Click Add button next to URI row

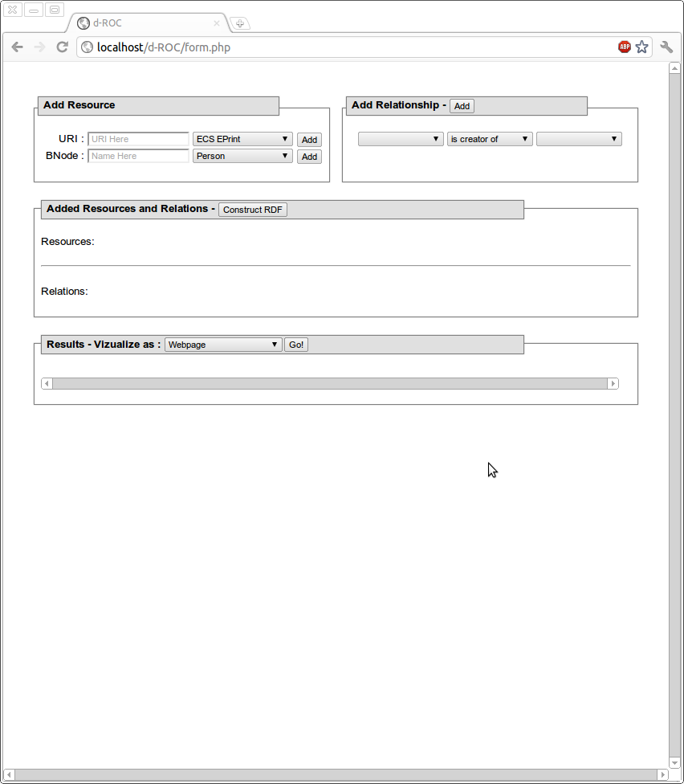pyautogui.click(x=309, y=140)
